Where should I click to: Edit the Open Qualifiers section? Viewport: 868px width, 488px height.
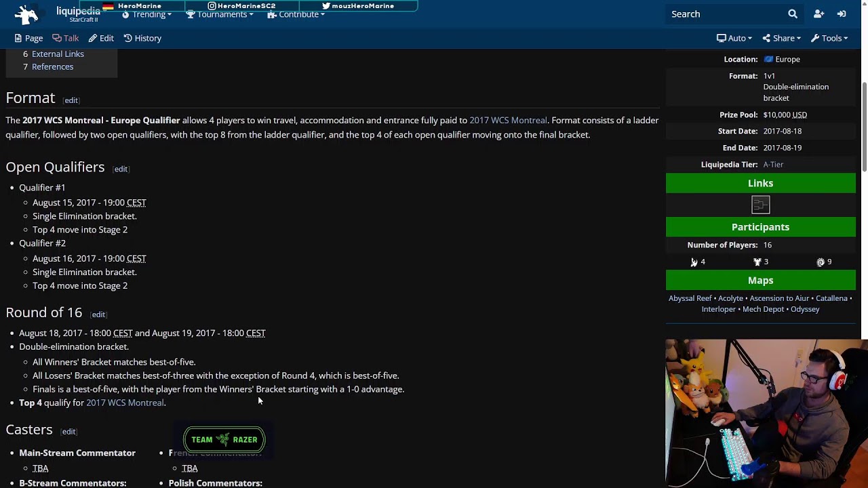(121, 169)
